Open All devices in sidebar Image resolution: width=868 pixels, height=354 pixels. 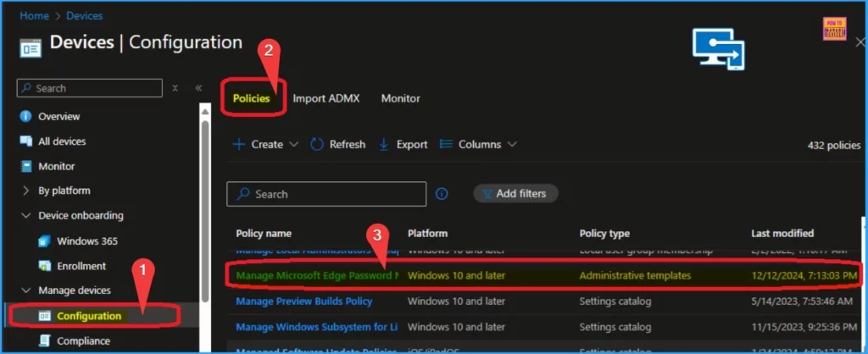[x=62, y=141]
